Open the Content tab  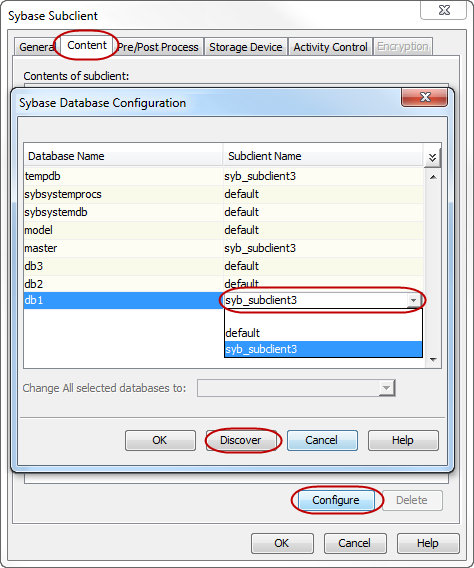tap(87, 46)
